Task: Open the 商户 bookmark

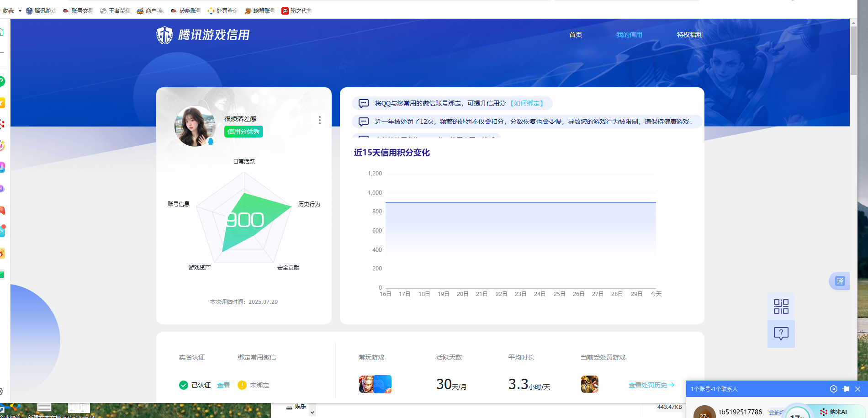Action: [150, 11]
